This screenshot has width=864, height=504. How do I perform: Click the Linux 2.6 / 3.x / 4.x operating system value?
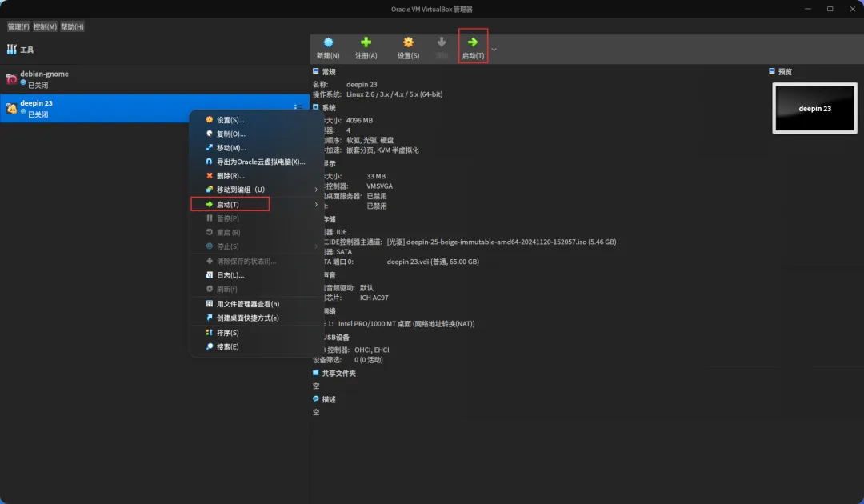pos(394,94)
